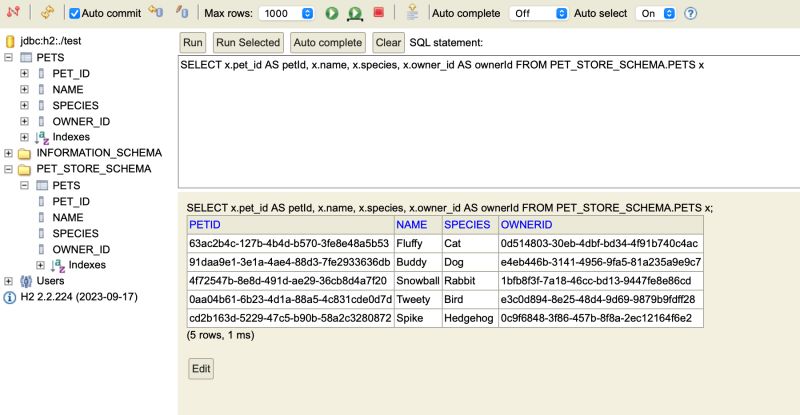Click the H2 version info icon
This screenshot has height=415, width=800.
[10, 298]
